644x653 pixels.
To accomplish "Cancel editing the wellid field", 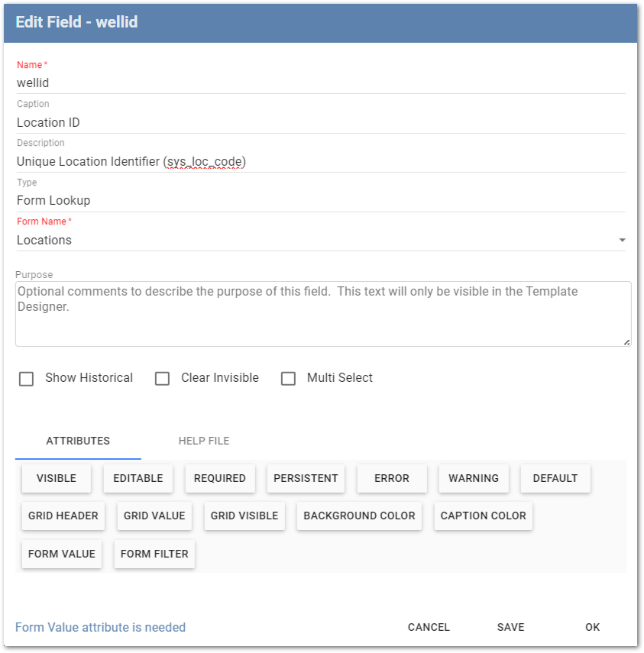I will pos(429,627).
